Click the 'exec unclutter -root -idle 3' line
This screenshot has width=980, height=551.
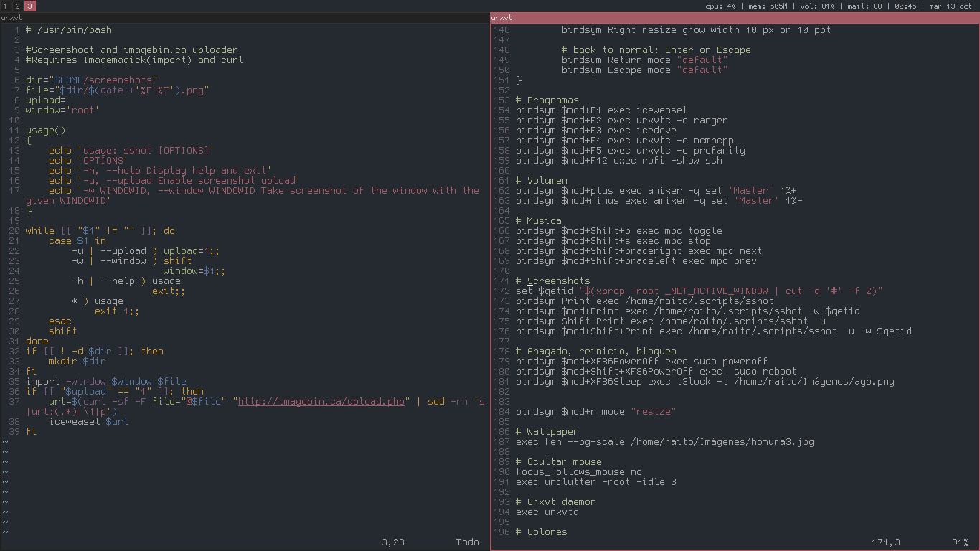click(x=595, y=482)
